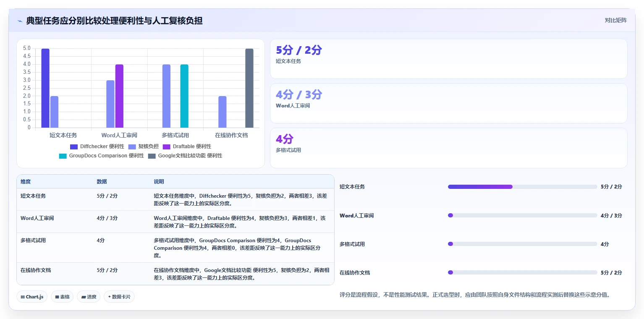Click the description starting 在线协作文档维度中
The height and width of the screenshot is (319, 644).
click(x=241, y=274)
